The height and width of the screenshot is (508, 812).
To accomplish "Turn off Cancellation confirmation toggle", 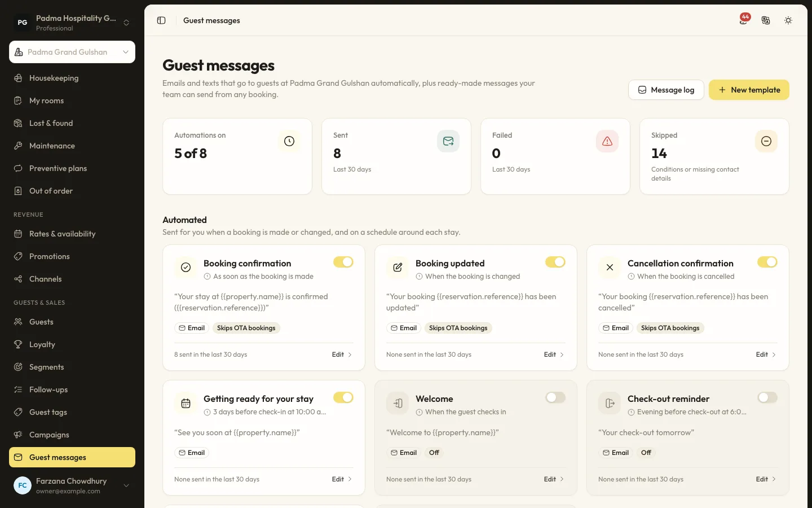I will (767, 262).
